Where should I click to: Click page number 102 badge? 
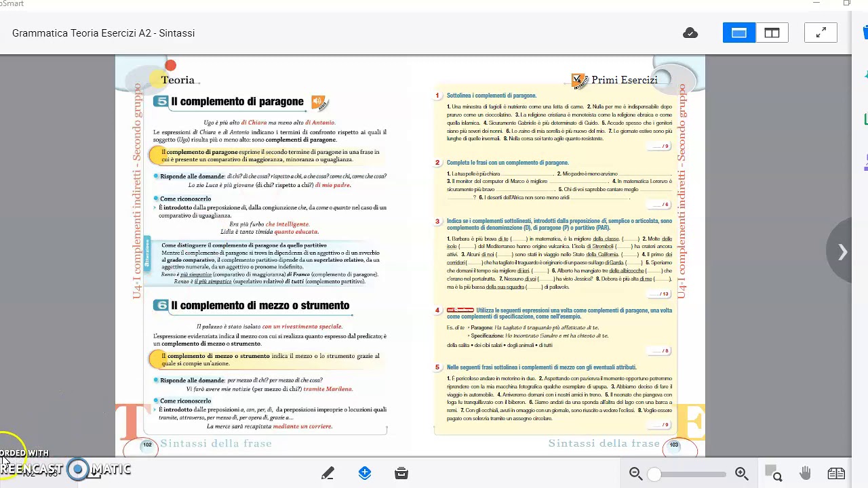pos(147,445)
